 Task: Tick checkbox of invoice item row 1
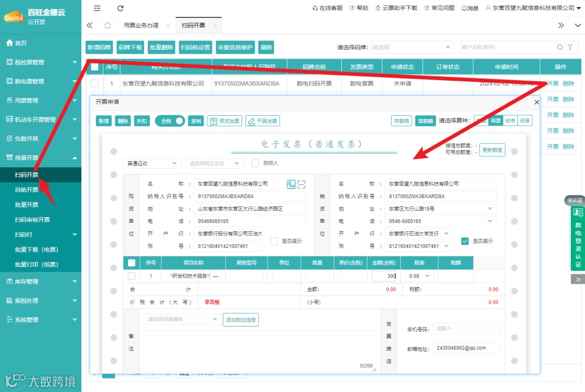(131, 276)
